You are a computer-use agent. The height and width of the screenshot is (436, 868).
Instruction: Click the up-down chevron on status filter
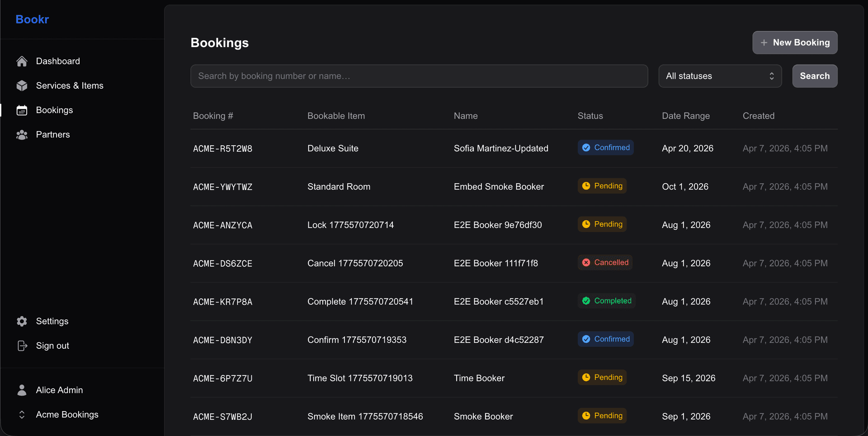[x=771, y=76]
